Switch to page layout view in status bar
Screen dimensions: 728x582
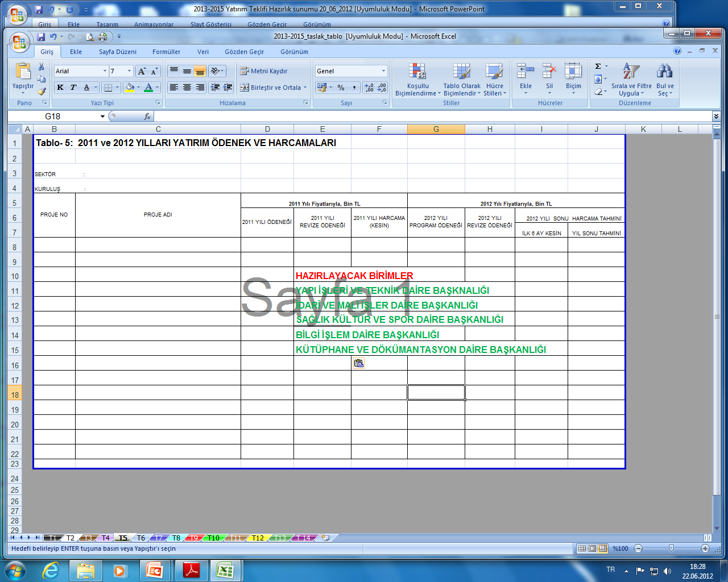[593, 548]
